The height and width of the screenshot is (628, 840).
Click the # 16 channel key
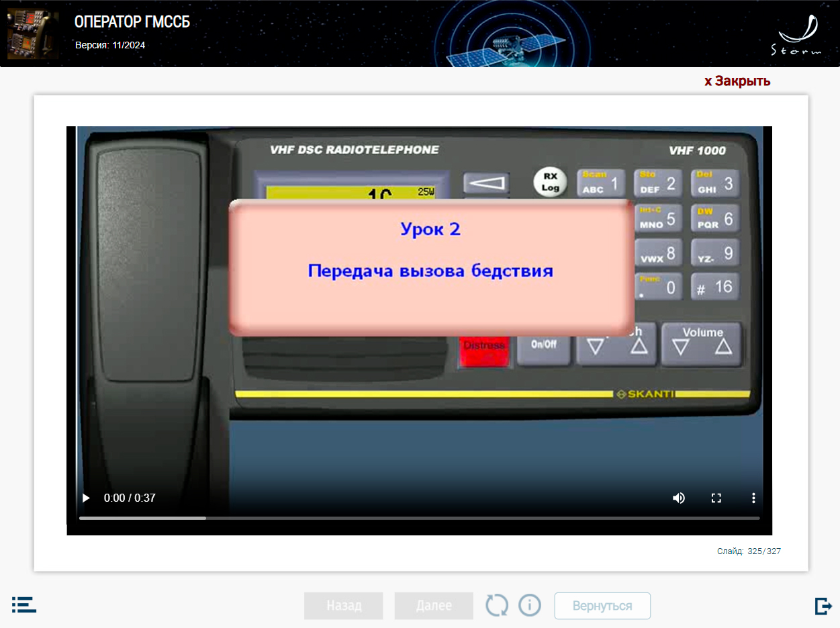[715, 287]
